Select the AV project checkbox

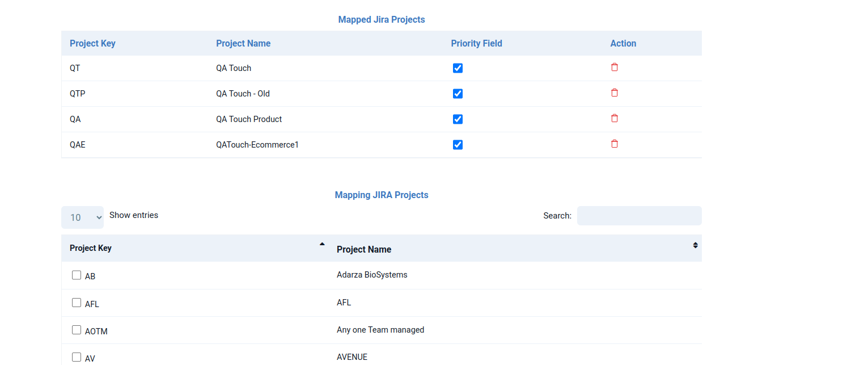tap(77, 357)
